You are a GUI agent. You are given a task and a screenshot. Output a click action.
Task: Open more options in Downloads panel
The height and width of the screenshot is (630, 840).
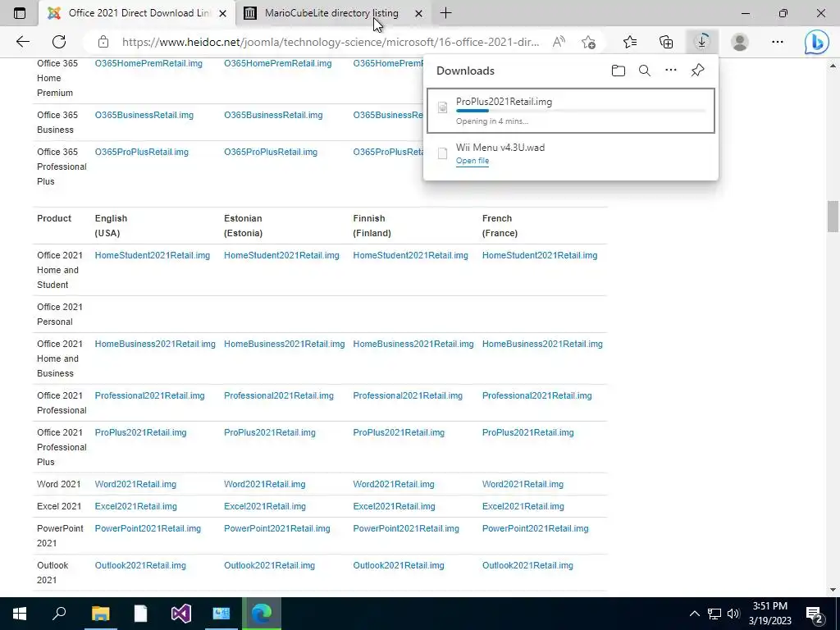coord(671,71)
